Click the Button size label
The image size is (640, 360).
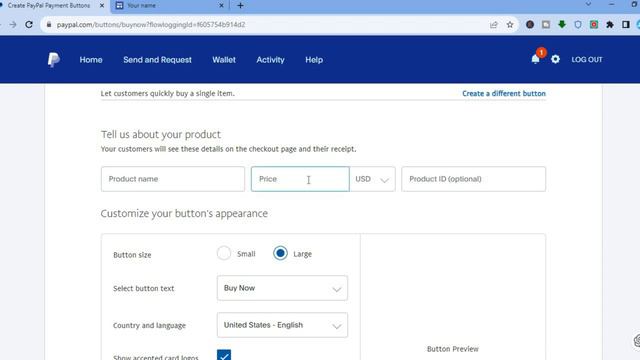pyautogui.click(x=132, y=255)
